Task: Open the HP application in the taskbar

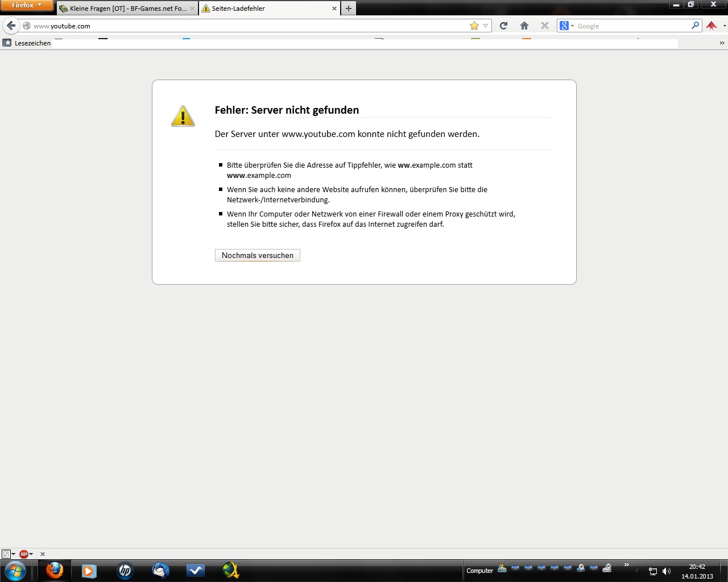Action: coord(125,570)
